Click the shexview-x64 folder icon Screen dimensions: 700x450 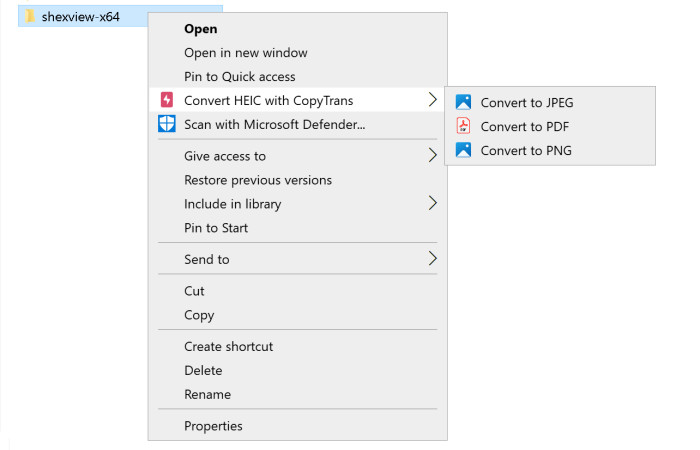30,16
